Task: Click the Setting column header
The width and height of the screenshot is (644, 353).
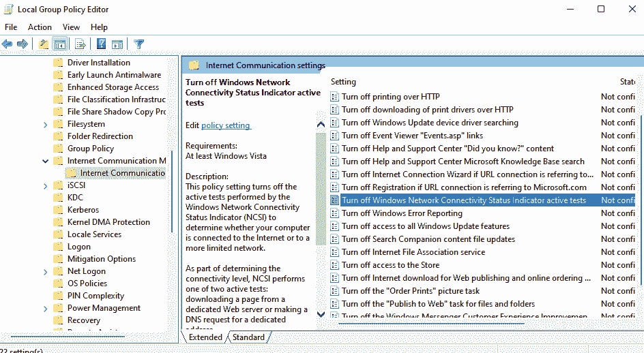Action: 344,82
